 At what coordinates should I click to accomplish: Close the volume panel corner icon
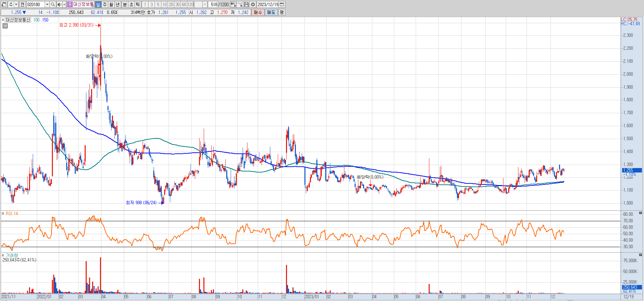[641, 255]
